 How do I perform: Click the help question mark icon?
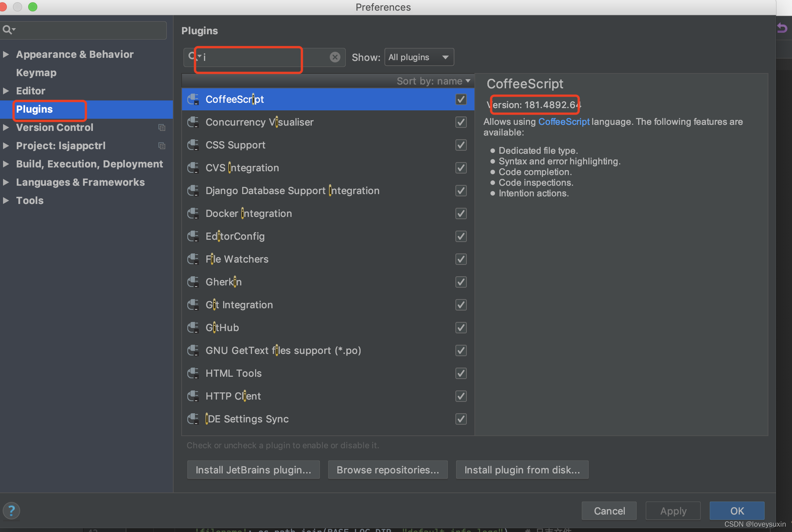point(11,510)
